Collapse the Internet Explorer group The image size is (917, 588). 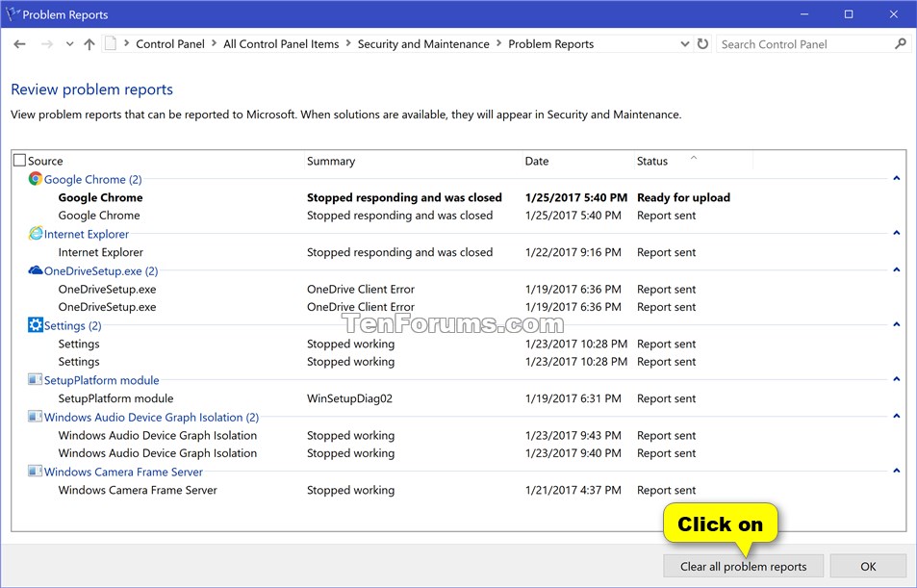coord(897,233)
